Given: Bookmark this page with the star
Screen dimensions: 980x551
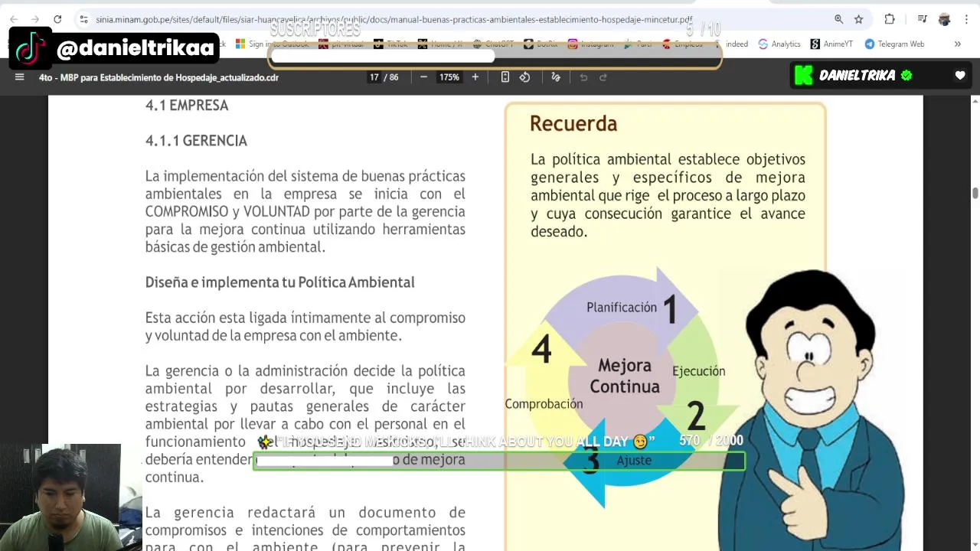Looking at the screenshot, I should [858, 19].
